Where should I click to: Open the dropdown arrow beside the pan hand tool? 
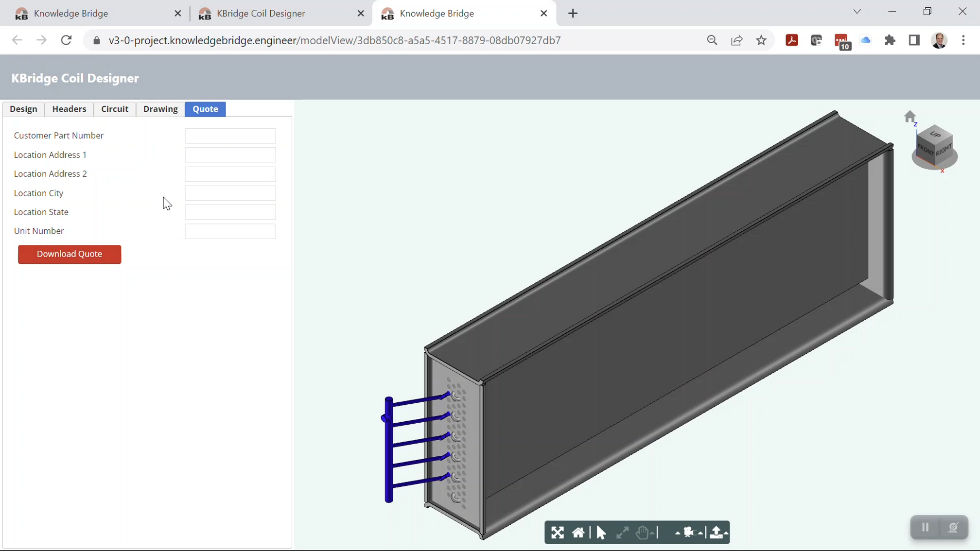[653, 534]
